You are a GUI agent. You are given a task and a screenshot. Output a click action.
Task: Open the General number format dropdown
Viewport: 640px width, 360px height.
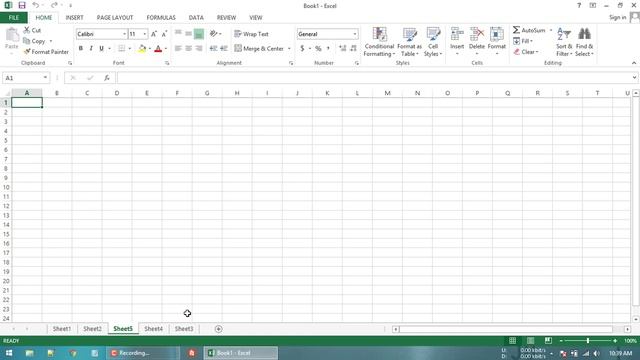(x=355, y=34)
